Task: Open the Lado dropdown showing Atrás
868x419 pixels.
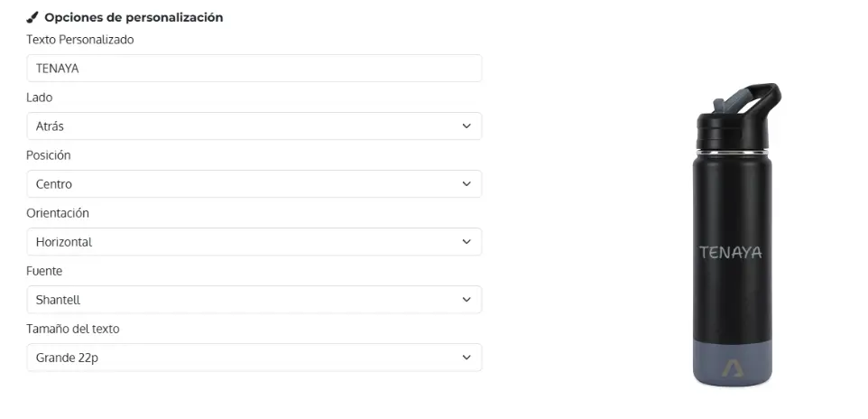Action: tap(244, 126)
